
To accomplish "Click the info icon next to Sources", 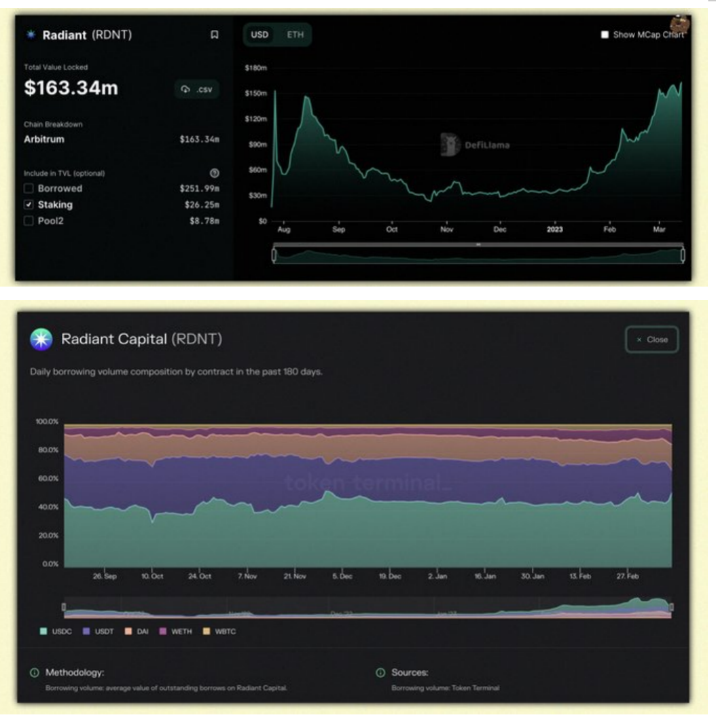I will [x=380, y=672].
